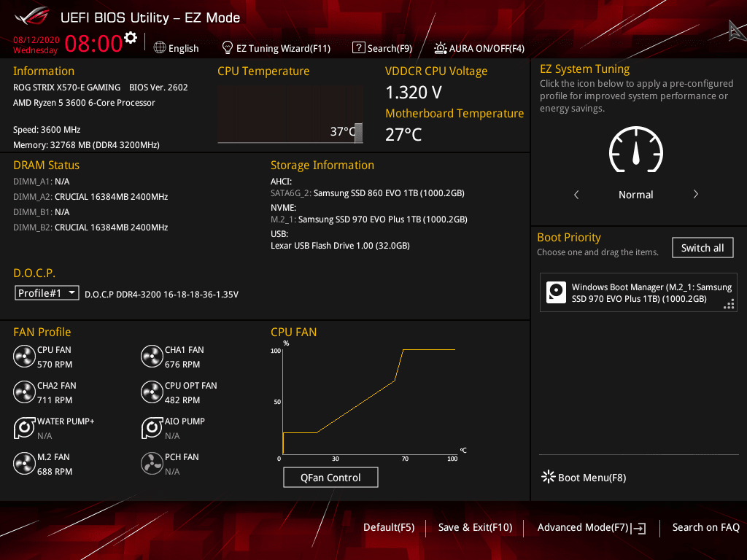This screenshot has height=560, width=747.
Task: Click the EZ System Tuning gauge icon
Action: coord(636,149)
